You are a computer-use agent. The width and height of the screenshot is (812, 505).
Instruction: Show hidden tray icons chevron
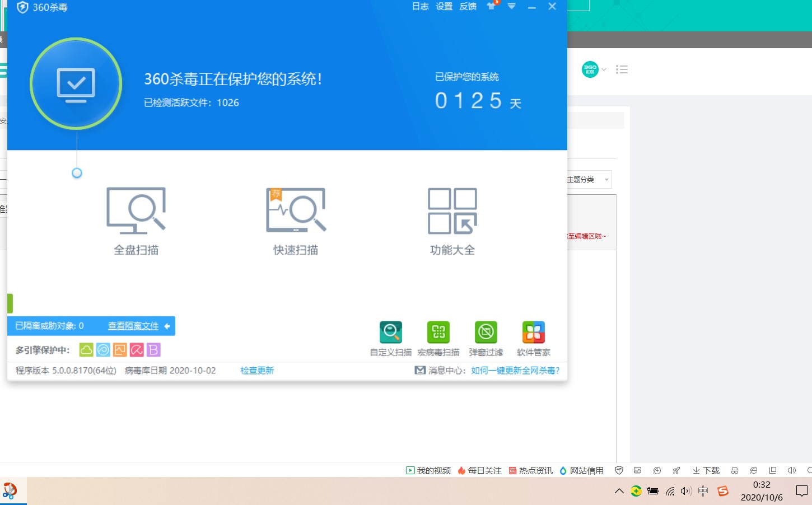pyautogui.click(x=619, y=491)
